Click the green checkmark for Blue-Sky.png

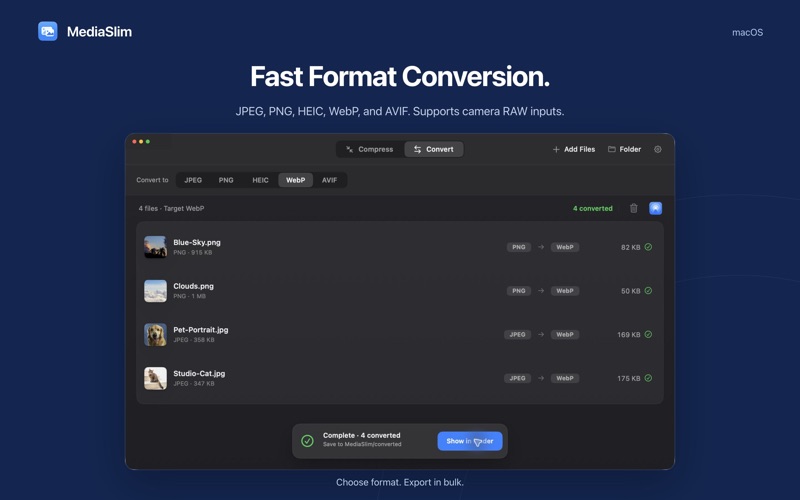[x=648, y=247]
